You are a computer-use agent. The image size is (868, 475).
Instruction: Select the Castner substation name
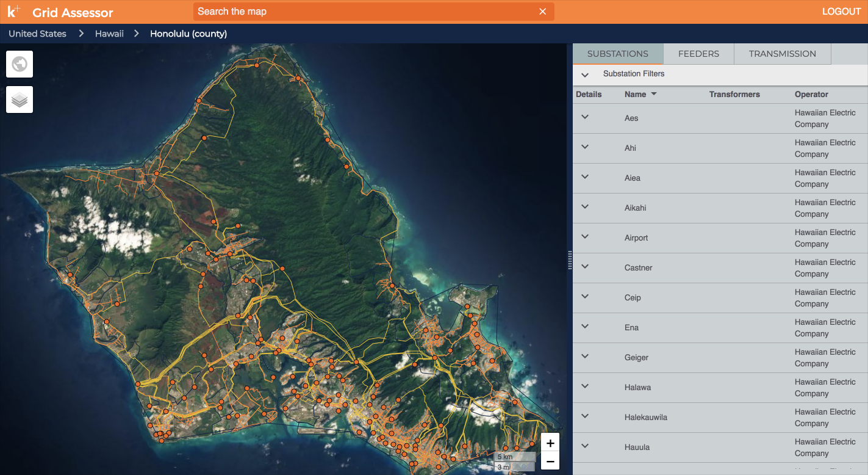pos(639,268)
